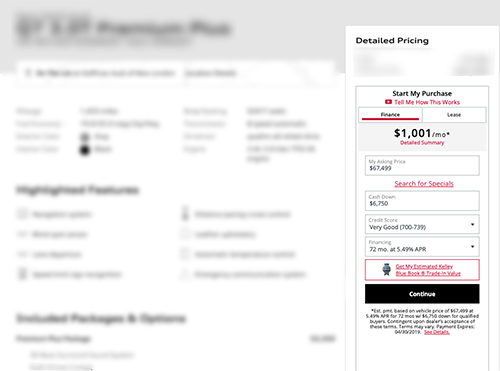Open the Detailed Summary link under monthly payment
The image size is (500, 371).
[x=422, y=143]
